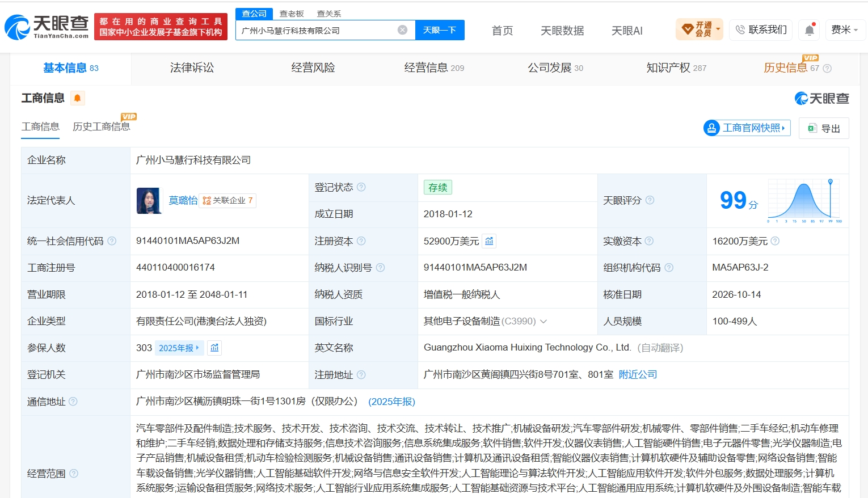
Task: Click help icon beside 经营范围
Action: [74, 474]
